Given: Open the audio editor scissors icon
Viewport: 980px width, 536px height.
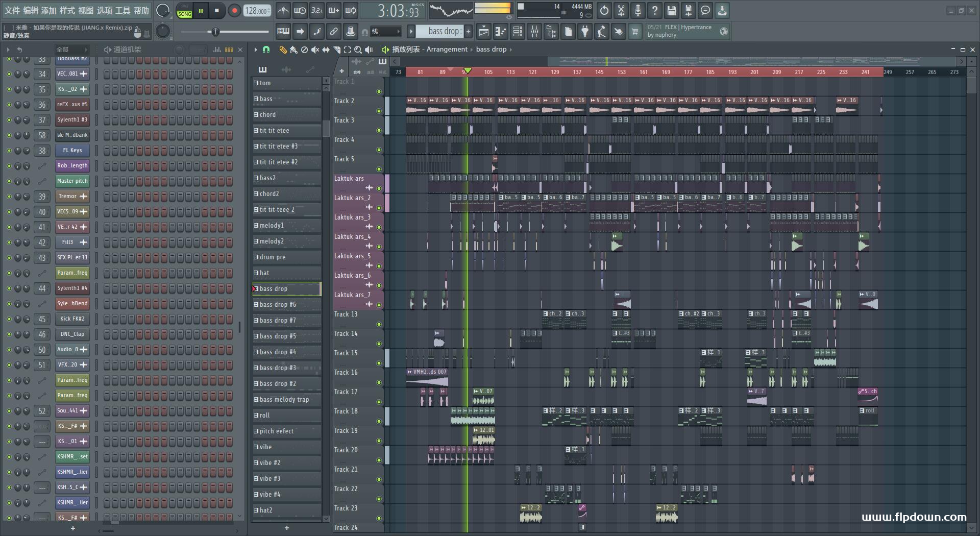Looking at the screenshot, I should click(x=621, y=10).
